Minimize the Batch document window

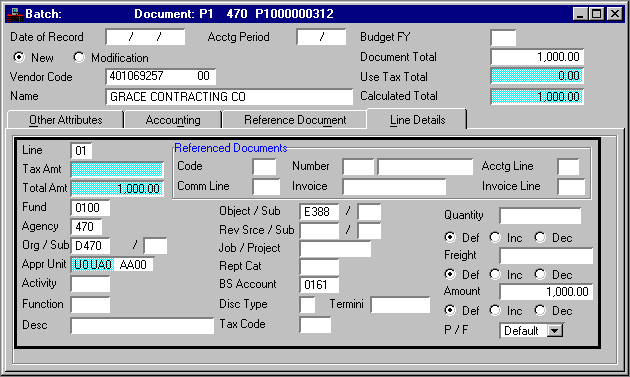tap(579, 14)
